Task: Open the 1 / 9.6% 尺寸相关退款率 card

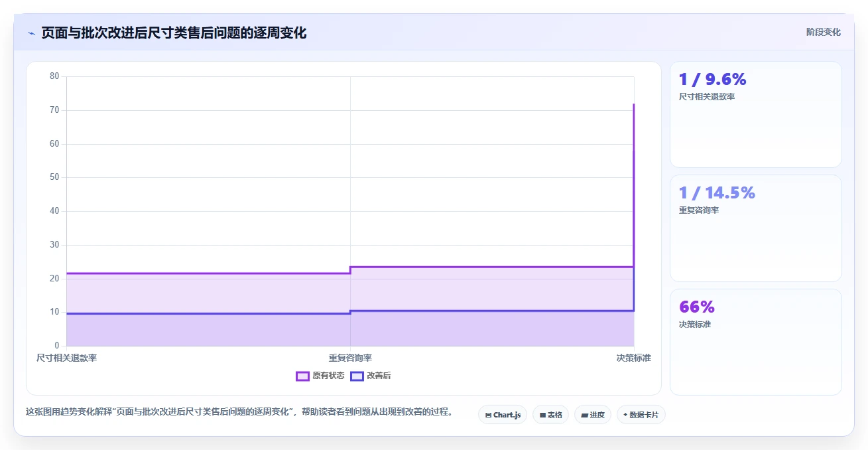Action: pyautogui.click(x=755, y=114)
